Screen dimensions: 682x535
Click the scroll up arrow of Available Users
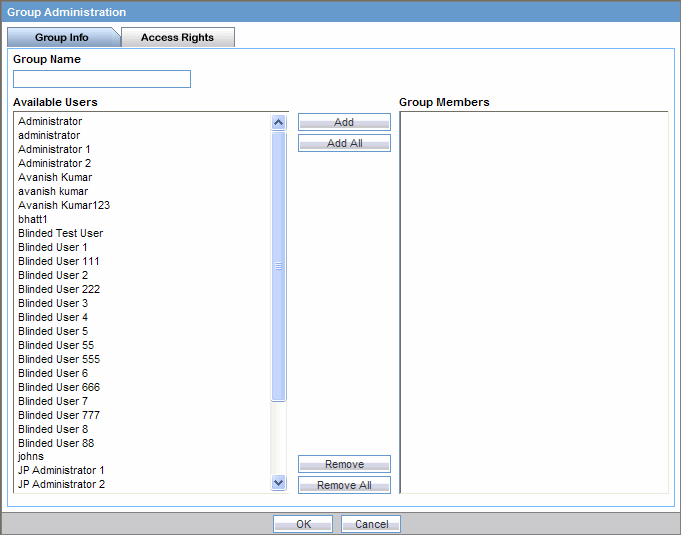(x=278, y=122)
